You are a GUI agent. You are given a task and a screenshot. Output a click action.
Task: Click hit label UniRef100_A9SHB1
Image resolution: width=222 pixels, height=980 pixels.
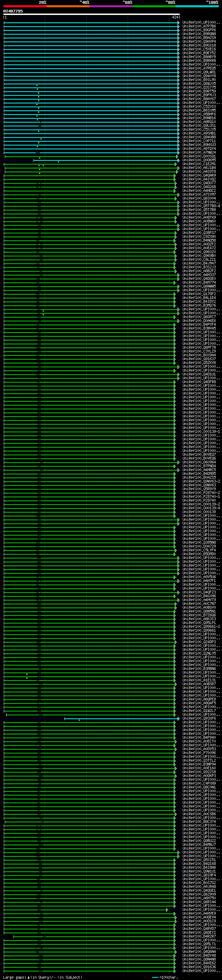coord(199,133)
